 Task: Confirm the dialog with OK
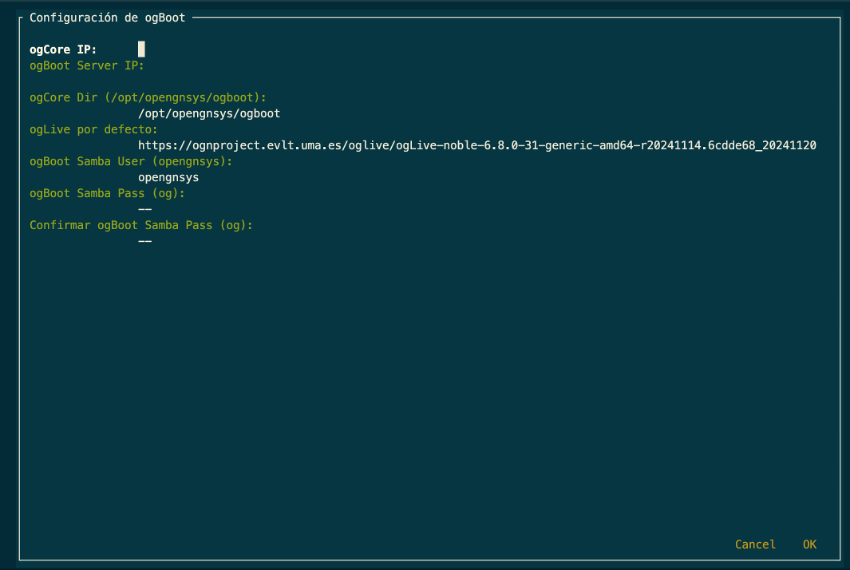(809, 544)
